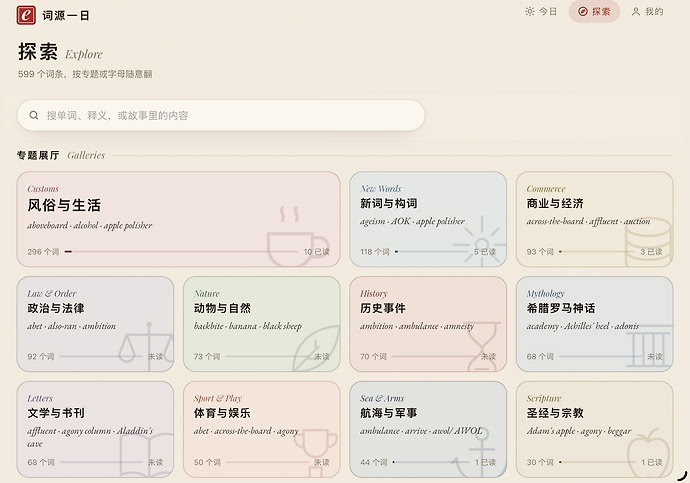
Task: Switch to the 探索 explore tab
Action: click(x=594, y=11)
